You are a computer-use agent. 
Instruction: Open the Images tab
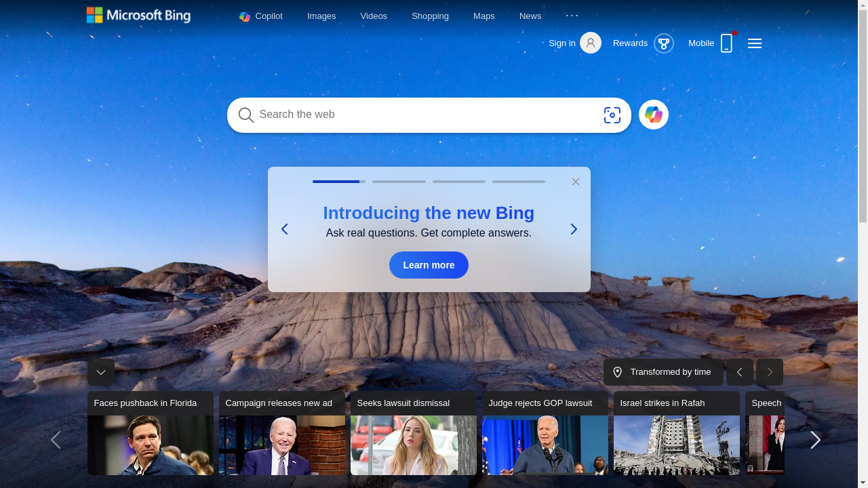point(321,16)
